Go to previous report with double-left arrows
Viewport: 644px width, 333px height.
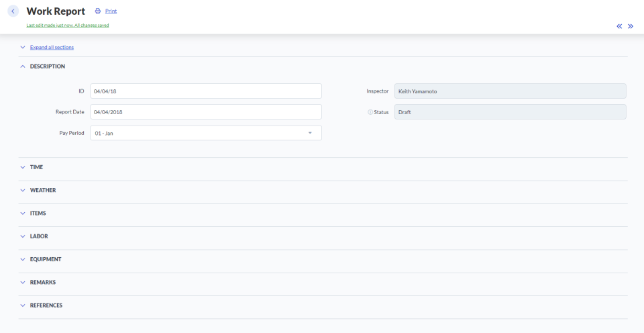[x=619, y=26]
